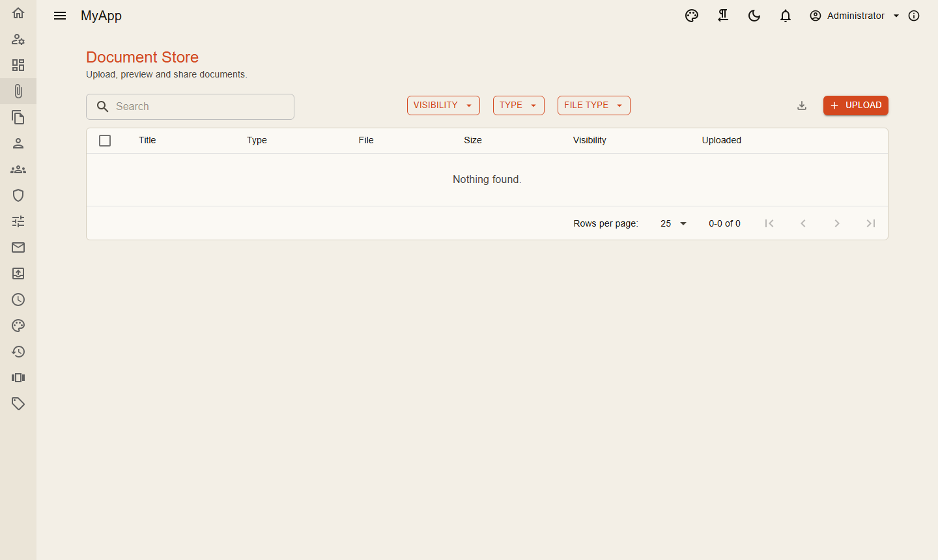This screenshot has width=938, height=560.
Task: Go to the Home icon in the sidebar
Action: 18,13
